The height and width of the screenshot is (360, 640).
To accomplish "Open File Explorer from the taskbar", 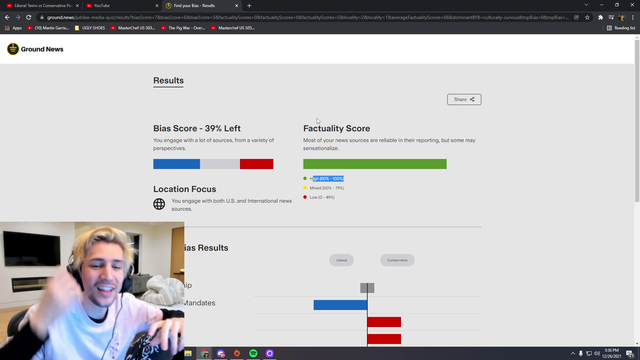I will 188,353.
